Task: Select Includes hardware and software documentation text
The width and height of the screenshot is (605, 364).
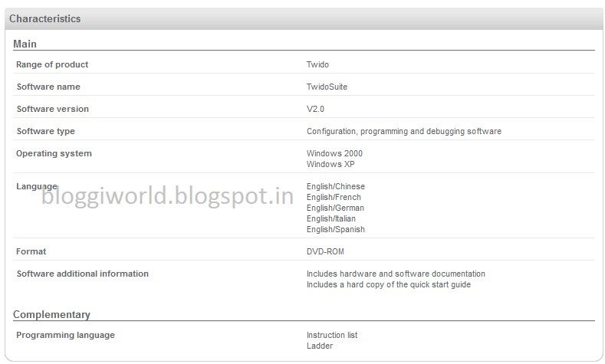Action: tap(396, 274)
